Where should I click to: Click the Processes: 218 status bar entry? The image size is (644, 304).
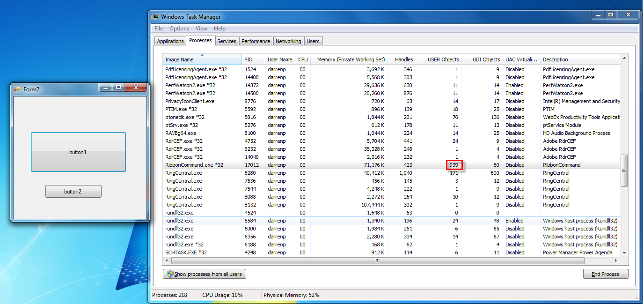tap(169, 295)
